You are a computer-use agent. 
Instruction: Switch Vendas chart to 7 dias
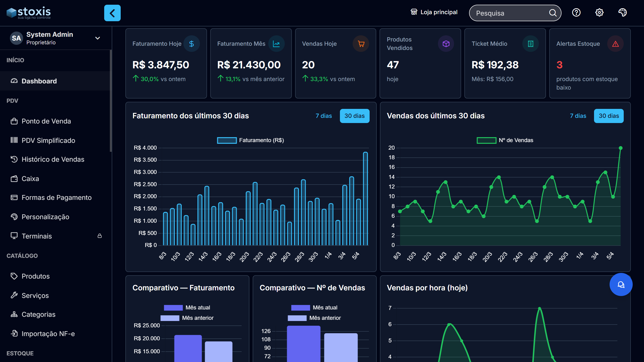coord(578,116)
